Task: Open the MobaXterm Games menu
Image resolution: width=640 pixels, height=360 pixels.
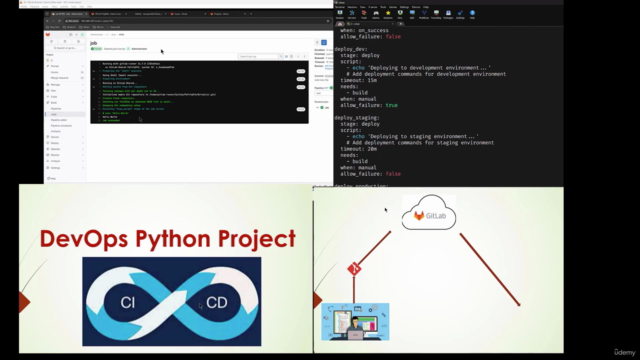Action: click(393, 7)
